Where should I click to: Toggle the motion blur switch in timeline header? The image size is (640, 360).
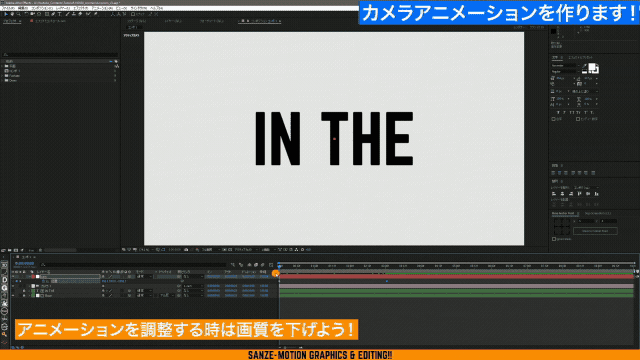(263, 264)
